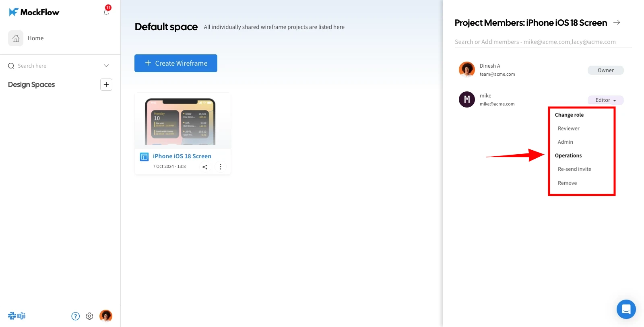644x327 pixels.
Task: Click the Create Wireframe button
Action: click(176, 63)
